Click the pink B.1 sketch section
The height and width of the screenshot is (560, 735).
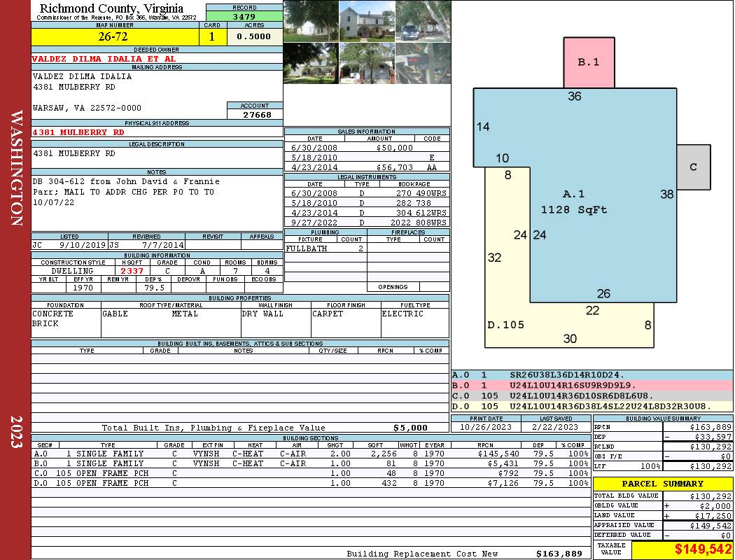[589, 62]
